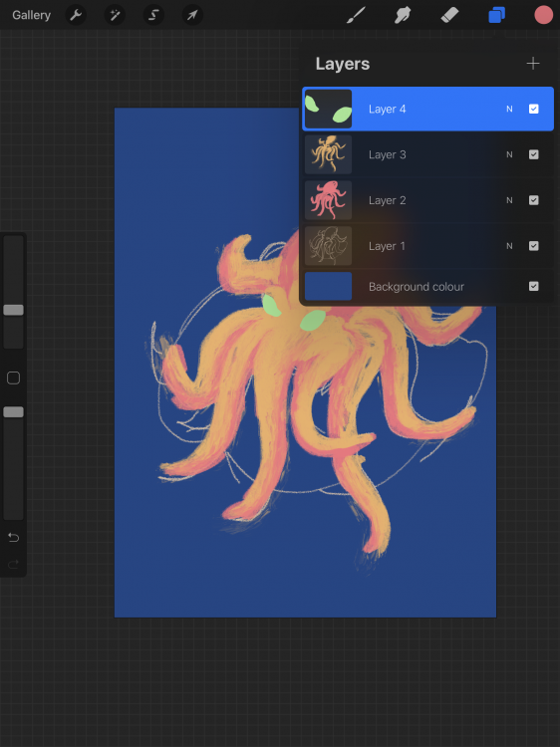The width and height of the screenshot is (560, 747).
Task: Hide Layer 4 using its visibility checkbox
Action: (534, 110)
